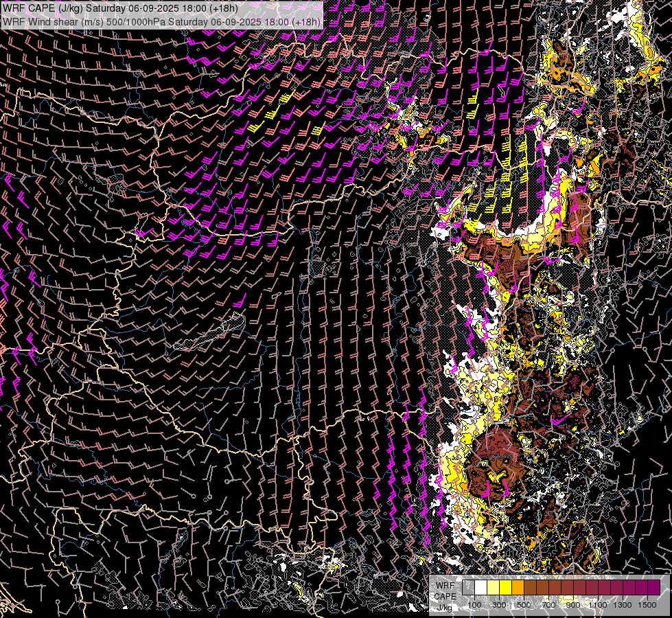Click the magenta-purple last swatch in the CAPE legend
This screenshot has height=618, width=672.
pyautogui.click(x=653, y=587)
